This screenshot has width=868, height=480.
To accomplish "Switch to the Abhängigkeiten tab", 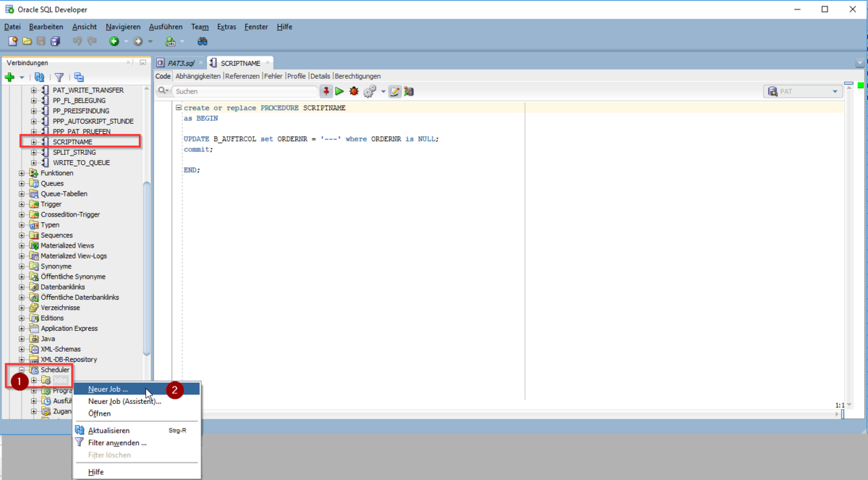I will click(197, 75).
